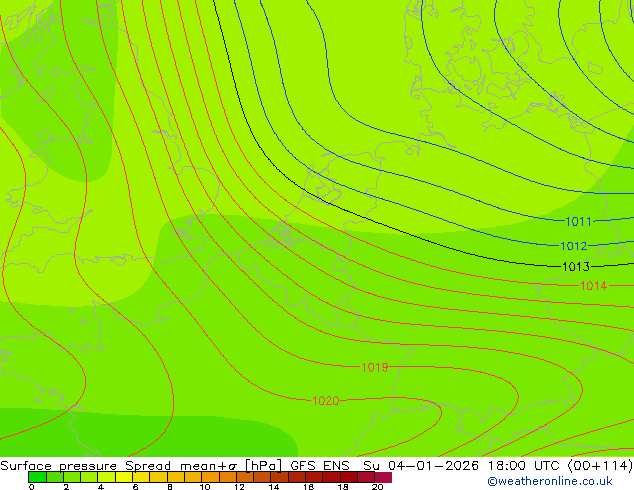Screen dimensions: 634x490
Task: Click the 1011 isobar label
Action: 579,222
